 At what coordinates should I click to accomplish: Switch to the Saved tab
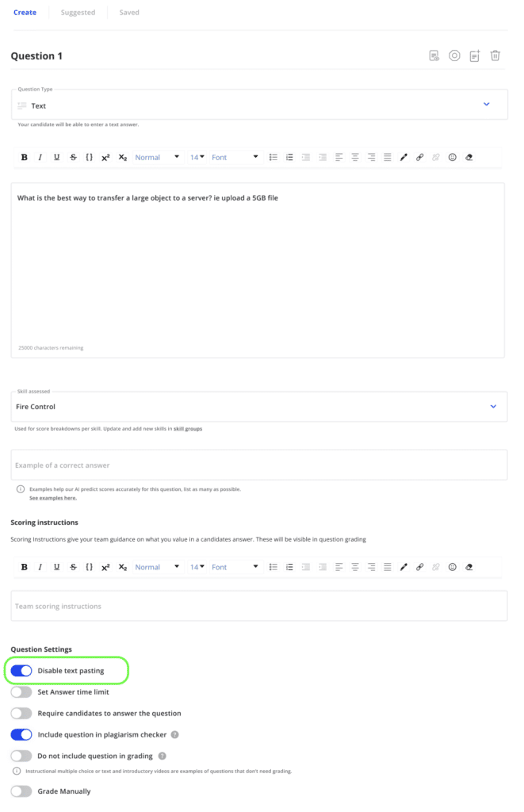pos(129,13)
